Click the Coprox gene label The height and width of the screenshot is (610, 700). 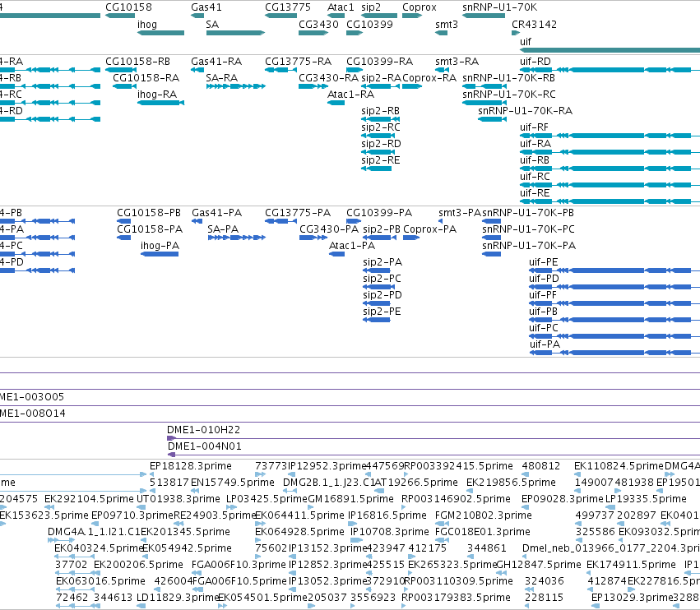pyautogui.click(x=420, y=7)
